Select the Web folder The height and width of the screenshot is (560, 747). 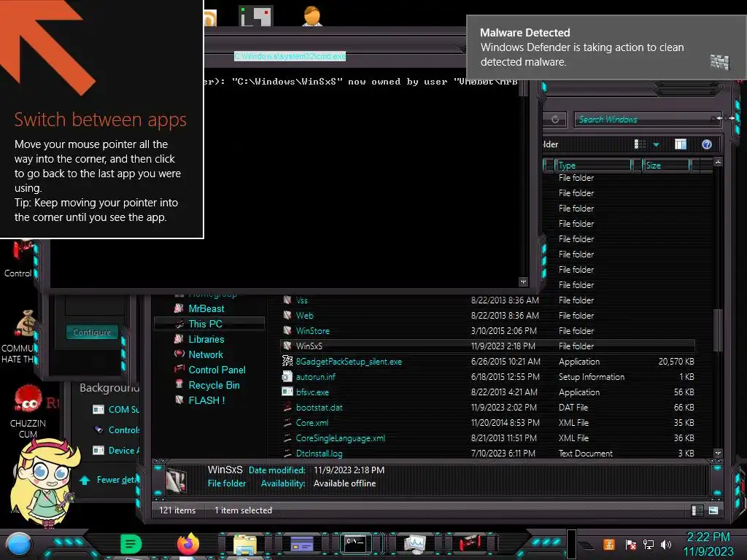pyautogui.click(x=304, y=315)
